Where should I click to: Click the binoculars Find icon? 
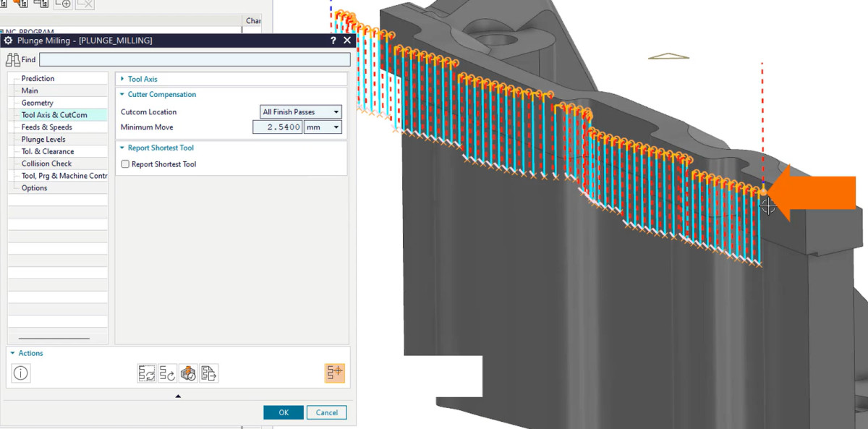point(13,60)
